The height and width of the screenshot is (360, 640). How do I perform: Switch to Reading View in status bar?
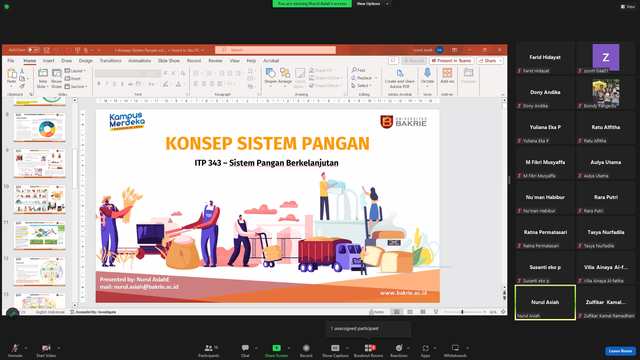(x=423, y=312)
